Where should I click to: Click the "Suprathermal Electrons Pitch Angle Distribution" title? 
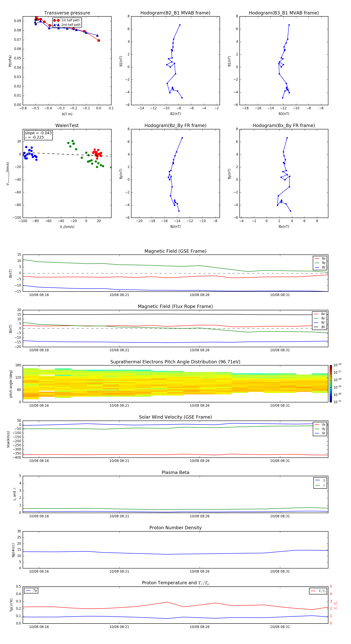[175, 362]
